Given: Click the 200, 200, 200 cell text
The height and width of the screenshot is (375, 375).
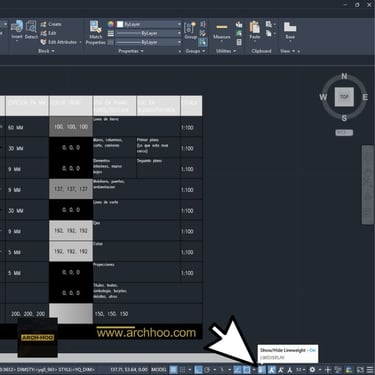Looking at the screenshot, I should click(28, 314).
